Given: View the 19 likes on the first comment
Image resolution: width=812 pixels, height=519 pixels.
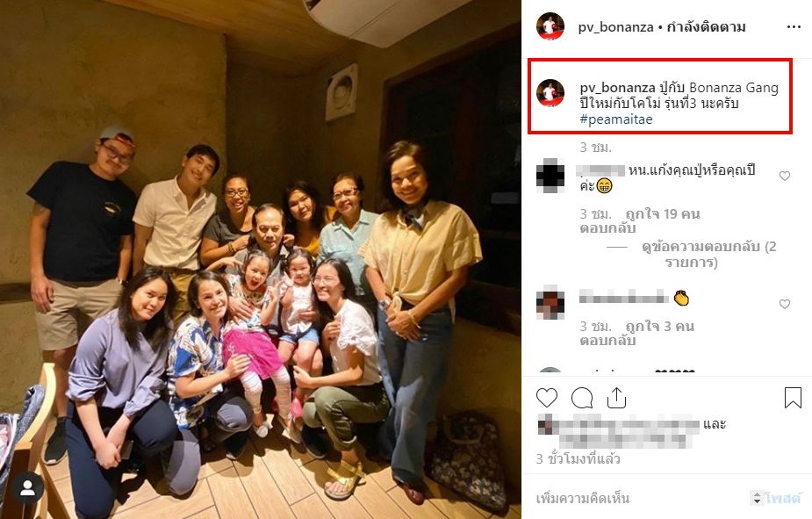Looking at the screenshot, I should pos(663,214).
